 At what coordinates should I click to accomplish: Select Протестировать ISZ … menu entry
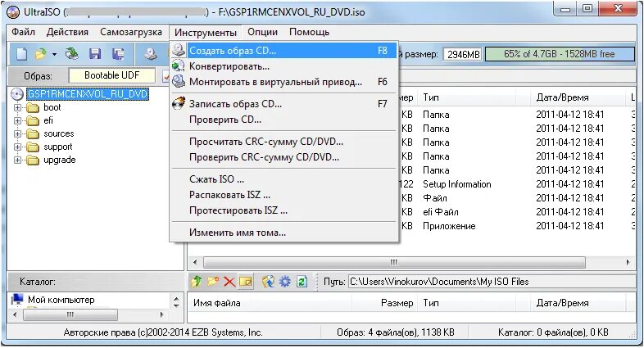click(x=283, y=210)
